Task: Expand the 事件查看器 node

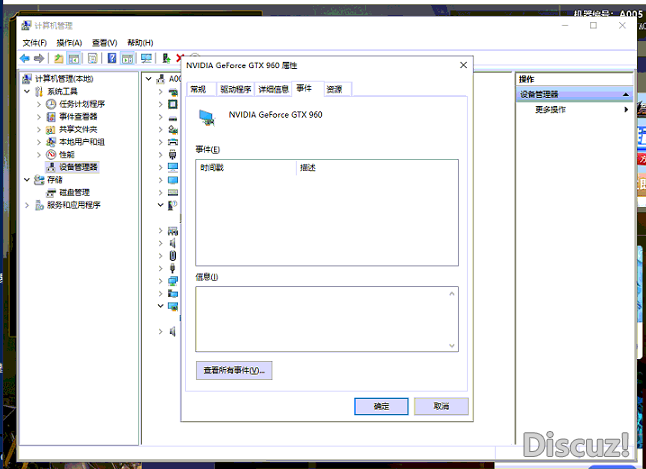Action: click(39, 117)
